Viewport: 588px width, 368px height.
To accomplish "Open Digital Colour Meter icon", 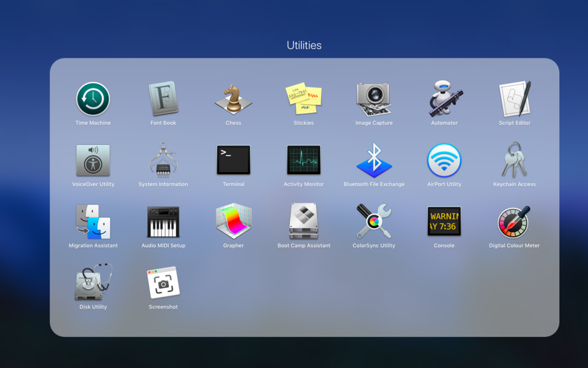I will point(514,221).
